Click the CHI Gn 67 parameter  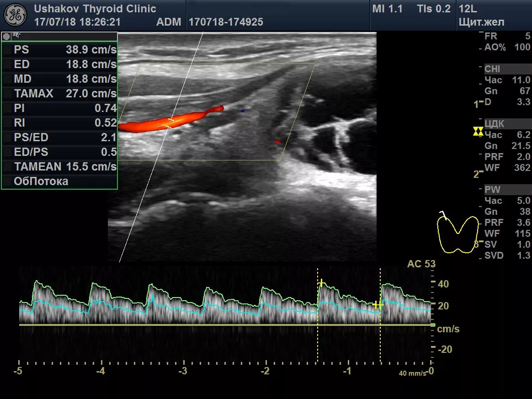(507, 91)
